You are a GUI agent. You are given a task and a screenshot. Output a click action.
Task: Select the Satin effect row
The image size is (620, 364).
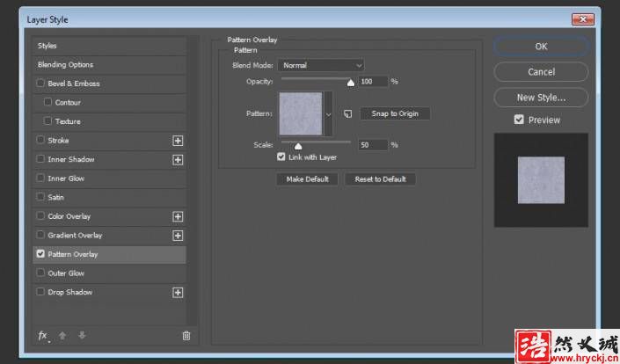pyautogui.click(x=109, y=198)
